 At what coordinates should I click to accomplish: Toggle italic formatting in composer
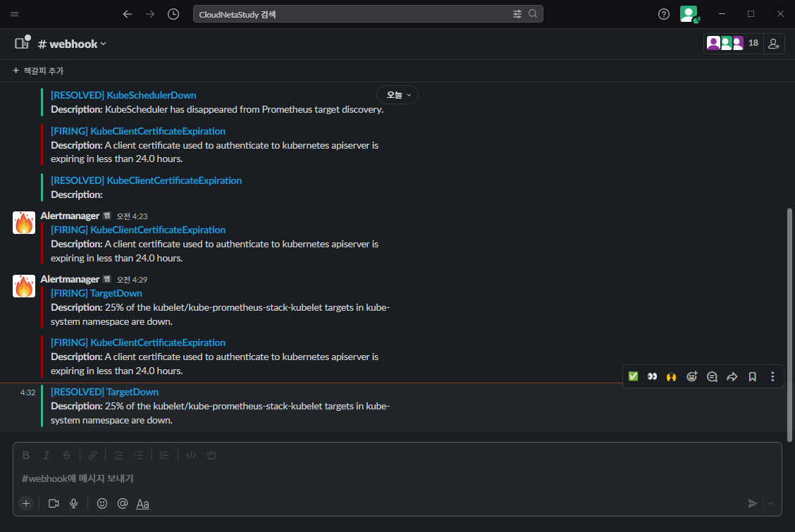coord(47,455)
